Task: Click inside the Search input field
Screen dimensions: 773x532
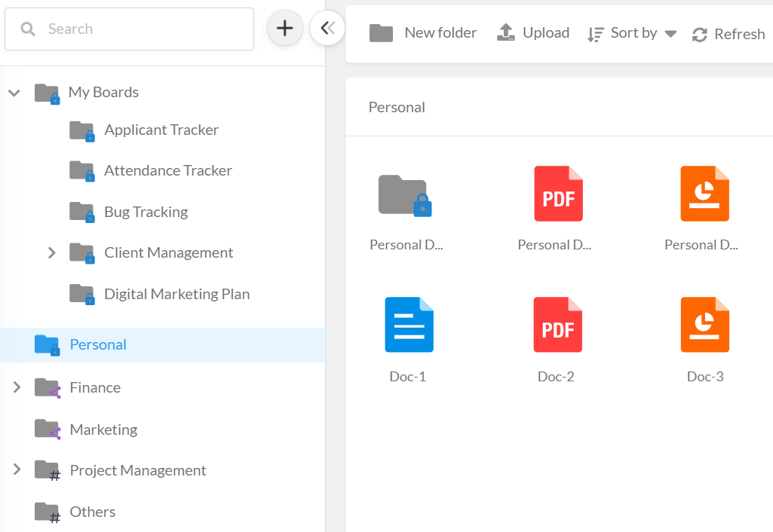Action: coord(128,28)
